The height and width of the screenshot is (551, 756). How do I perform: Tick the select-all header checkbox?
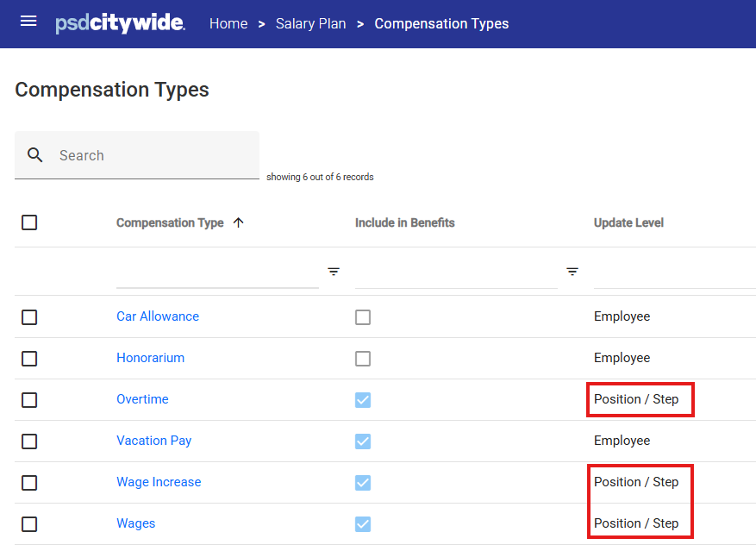pyautogui.click(x=29, y=222)
